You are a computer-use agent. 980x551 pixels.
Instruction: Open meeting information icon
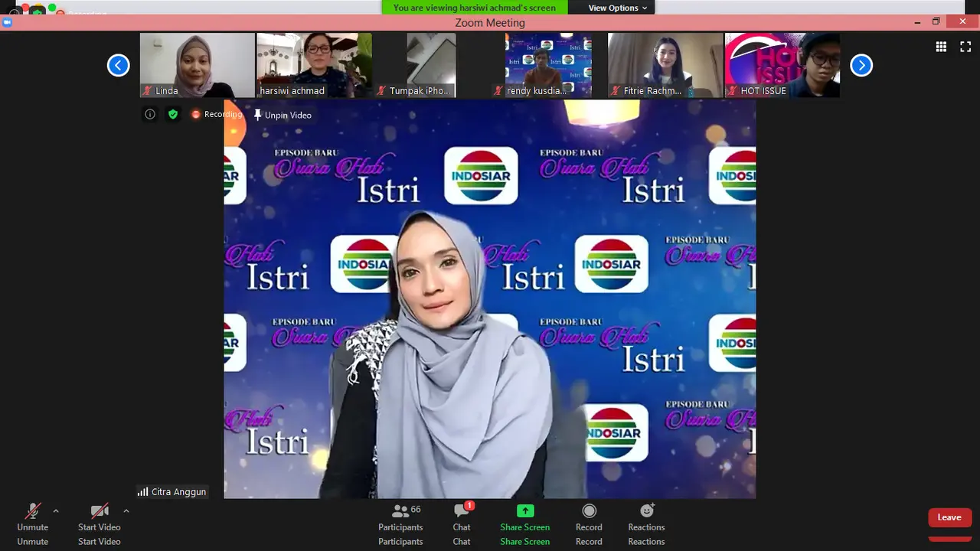pyautogui.click(x=150, y=114)
